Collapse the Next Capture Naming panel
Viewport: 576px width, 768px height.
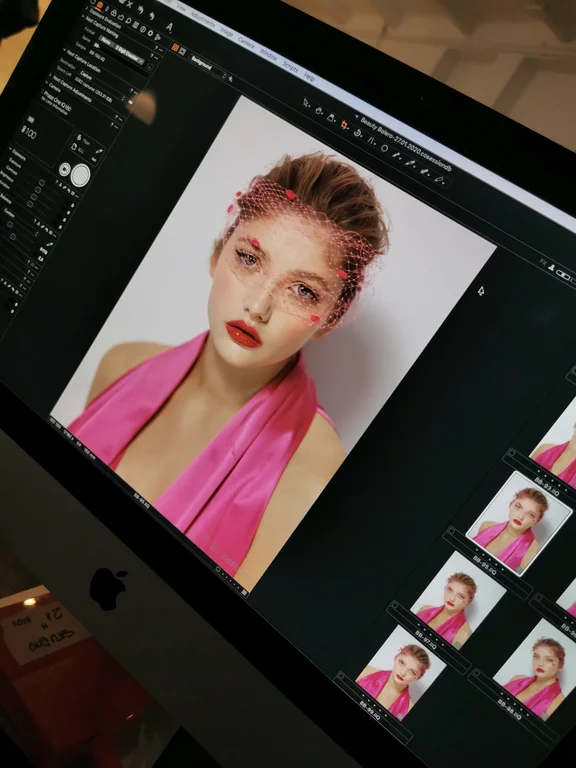coord(83,16)
